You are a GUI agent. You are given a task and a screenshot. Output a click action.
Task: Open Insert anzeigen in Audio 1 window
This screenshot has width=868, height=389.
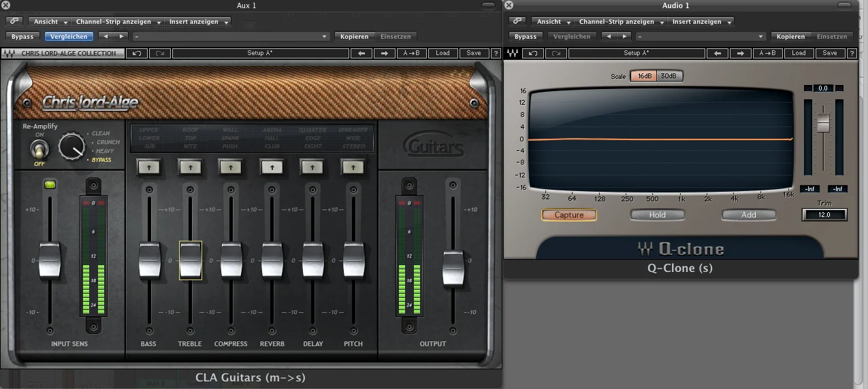701,22
